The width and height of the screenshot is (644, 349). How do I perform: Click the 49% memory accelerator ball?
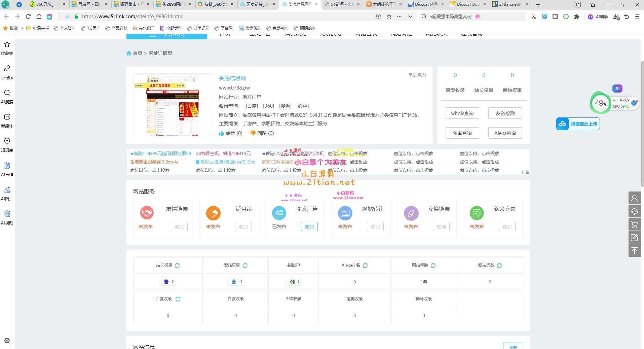[x=601, y=103]
